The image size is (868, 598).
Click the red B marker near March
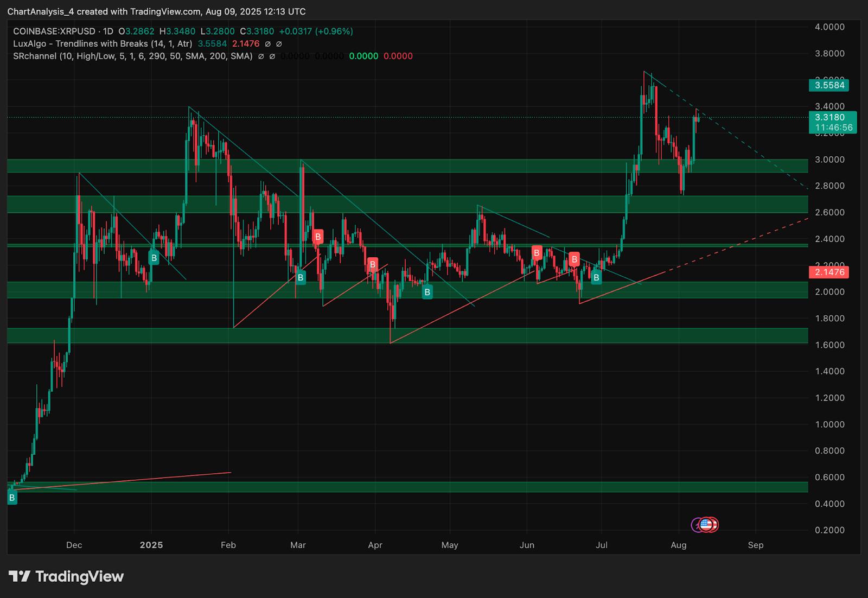tap(318, 237)
